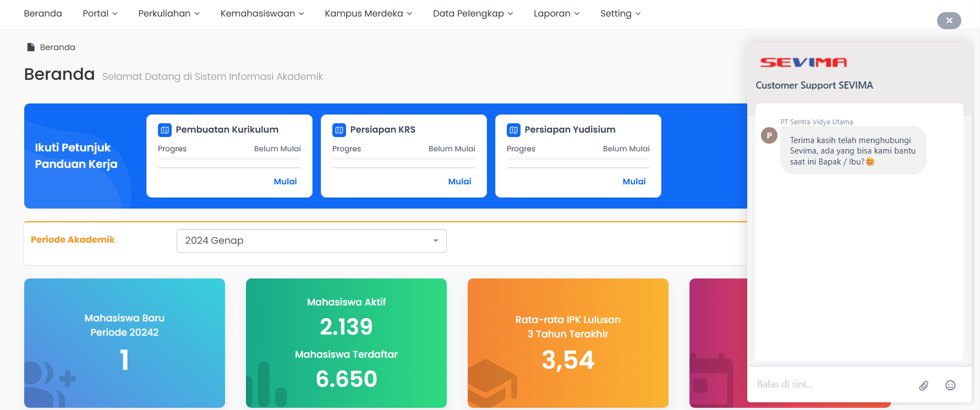Close the Customer Support chat widget
Viewport: 980px width, 410px height.
tap(949, 20)
